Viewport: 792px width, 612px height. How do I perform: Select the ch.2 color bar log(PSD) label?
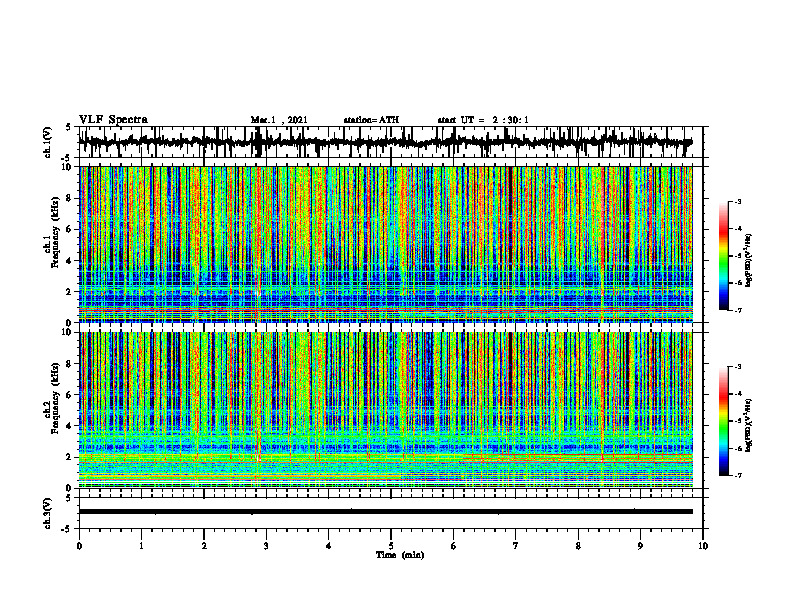[x=750, y=425]
